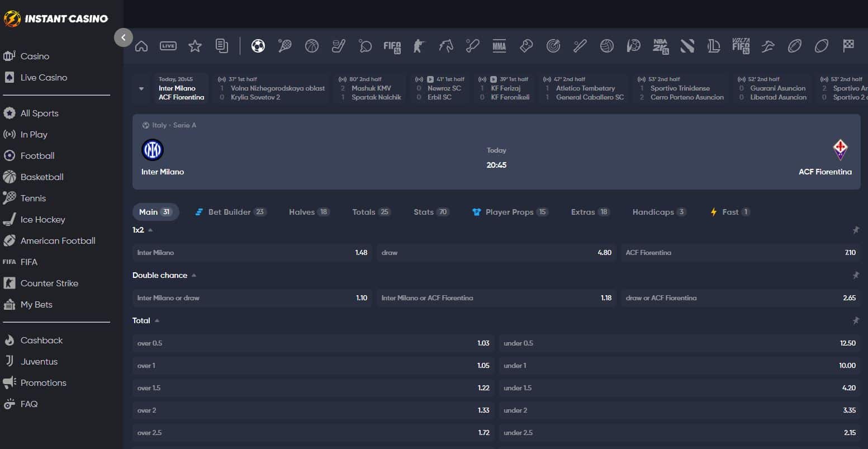This screenshot has width=868, height=449.
Task: Collapse the left sidebar with arrow button
Action: (x=124, y=38)
